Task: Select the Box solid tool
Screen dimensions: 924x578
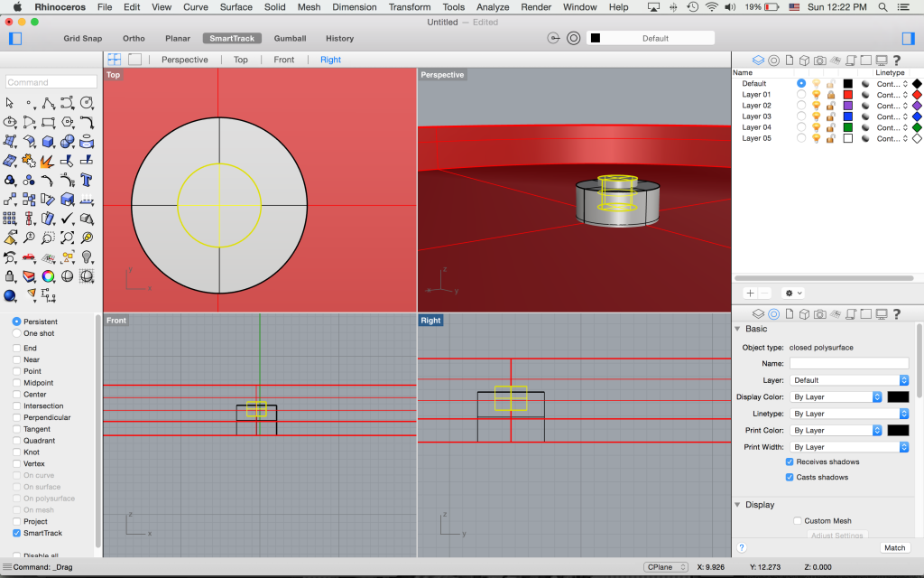Action: [x=49, y=142]
